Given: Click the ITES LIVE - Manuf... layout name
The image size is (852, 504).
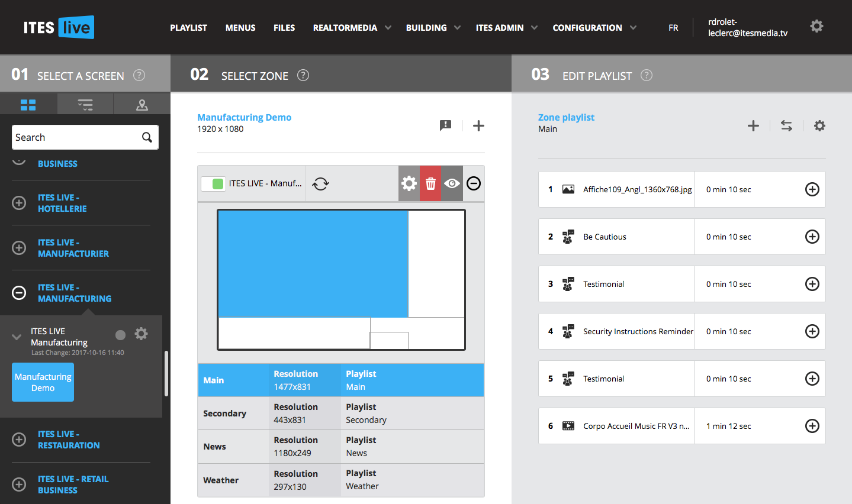Looking at the screenshot, I should click(265, 183).
